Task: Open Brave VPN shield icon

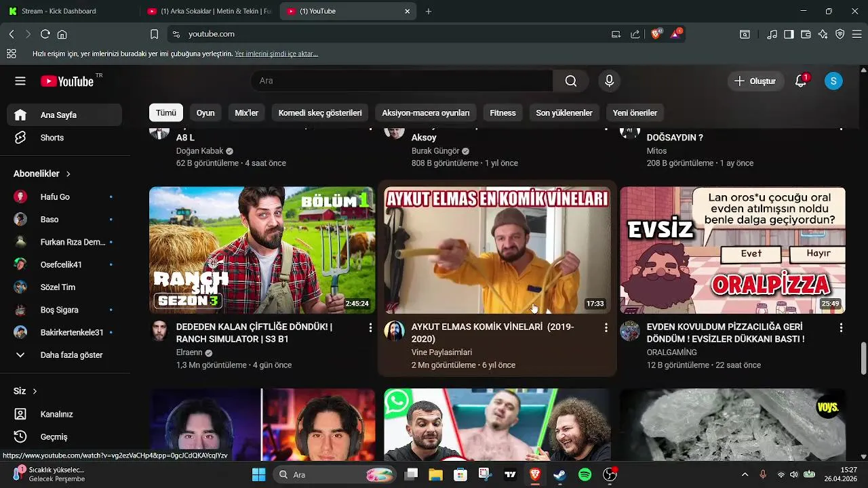Action: pos(840,34)
